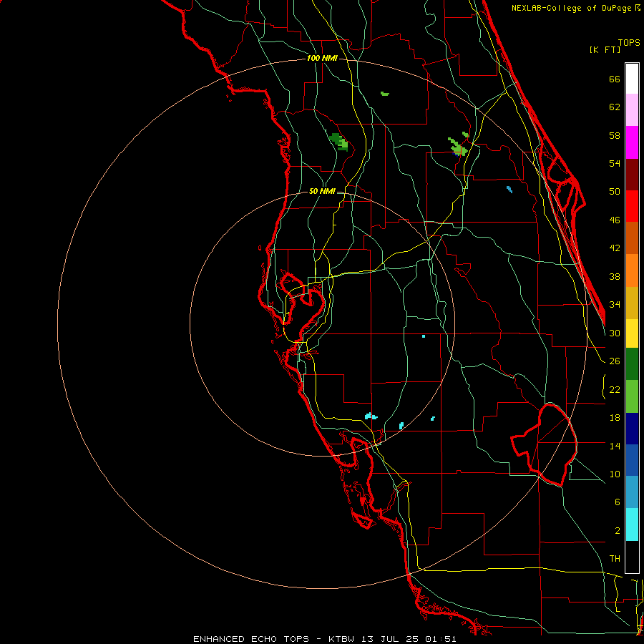Click the large light green echo on the 100 NMI ring
This screenshot has height=644, width=644.
[x=459, y=147]
